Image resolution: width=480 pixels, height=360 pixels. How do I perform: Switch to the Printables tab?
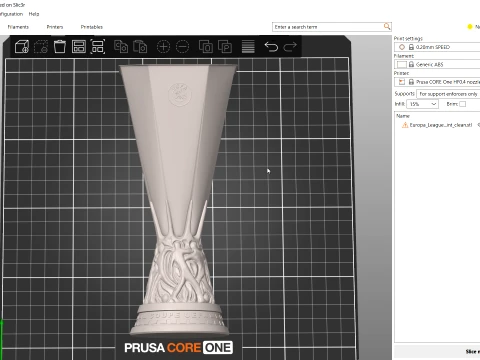pyautogui.click(x=92, y=27)
